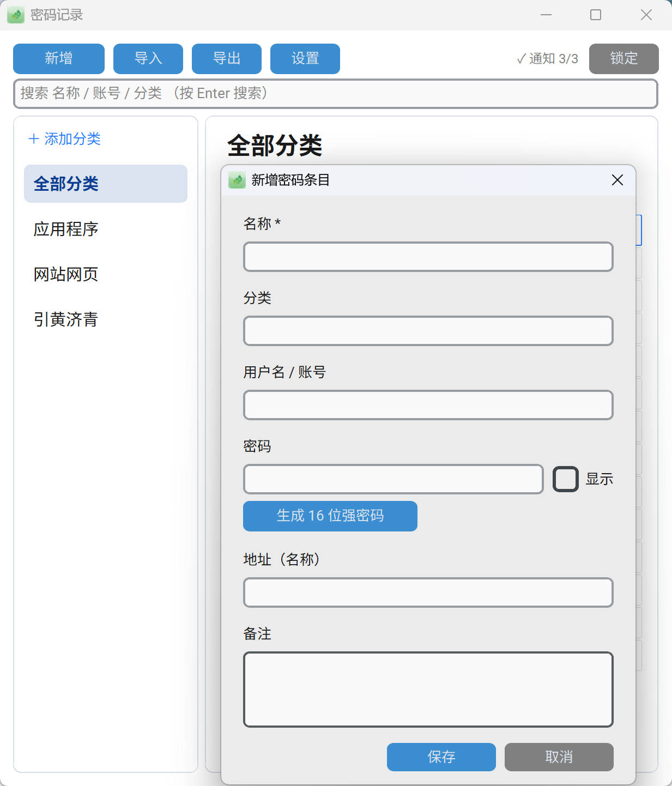Focus the main search box
This screenshot has width=672, height=786.
pyautogui.click(x=336, y=94)
